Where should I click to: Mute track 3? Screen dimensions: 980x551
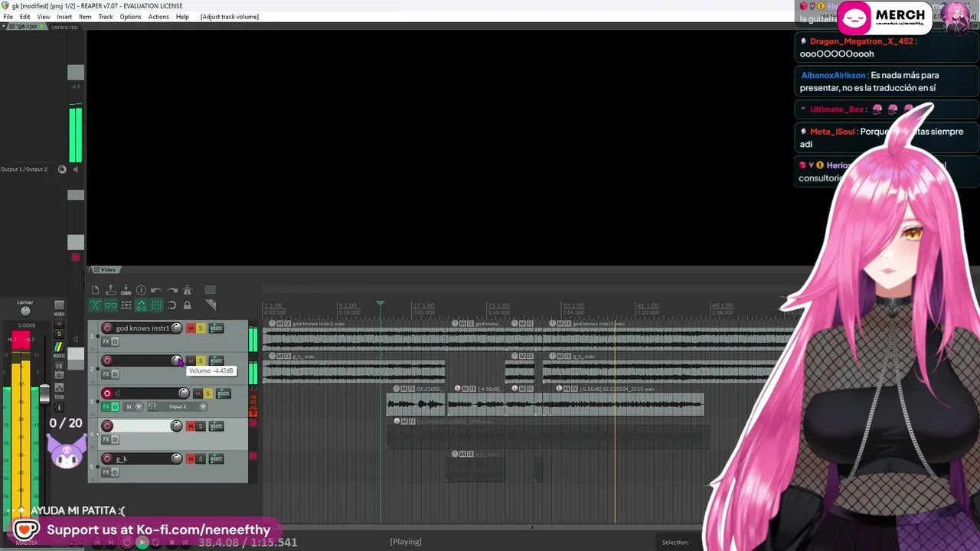(198, 393)
